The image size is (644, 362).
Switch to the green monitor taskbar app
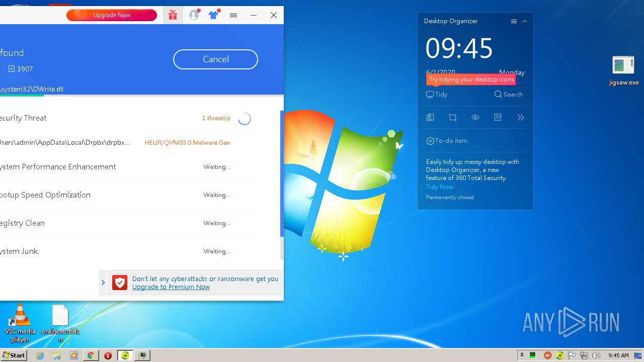pyautogui.click(x=143, y=355)
